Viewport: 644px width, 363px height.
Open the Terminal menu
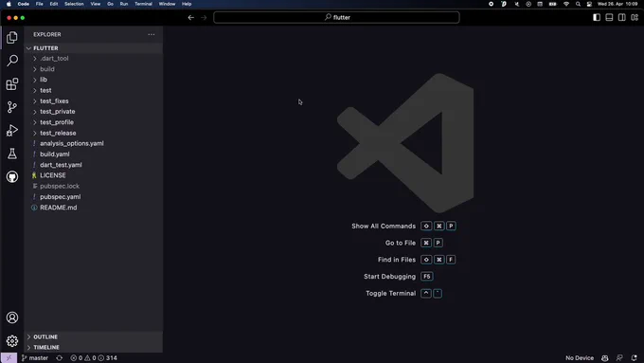[x=143, y=4]
